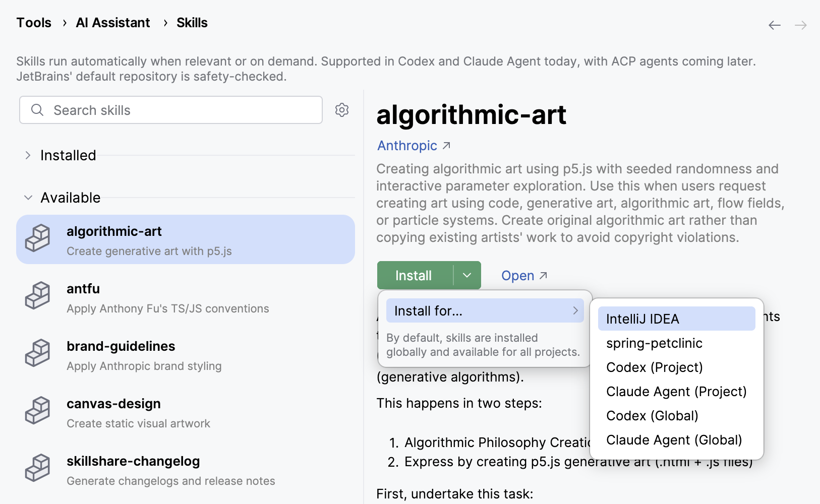The image size is (820, 504).
Task: Collapse the Available section
Action: pos(28,198)
